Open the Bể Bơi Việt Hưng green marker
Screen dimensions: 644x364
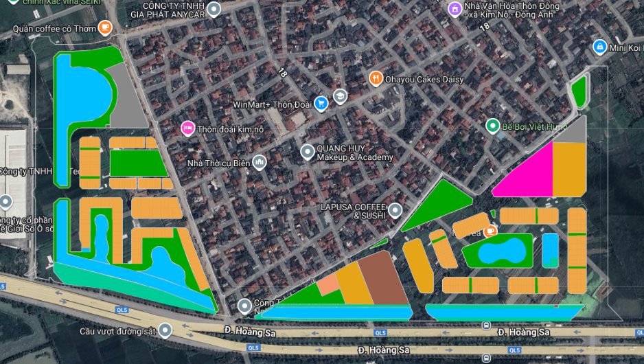tap(492, 126)
